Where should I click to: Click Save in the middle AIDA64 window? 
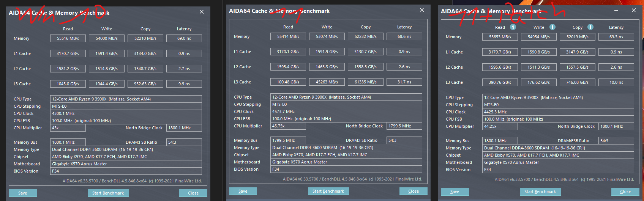click(x=243, y=191)
